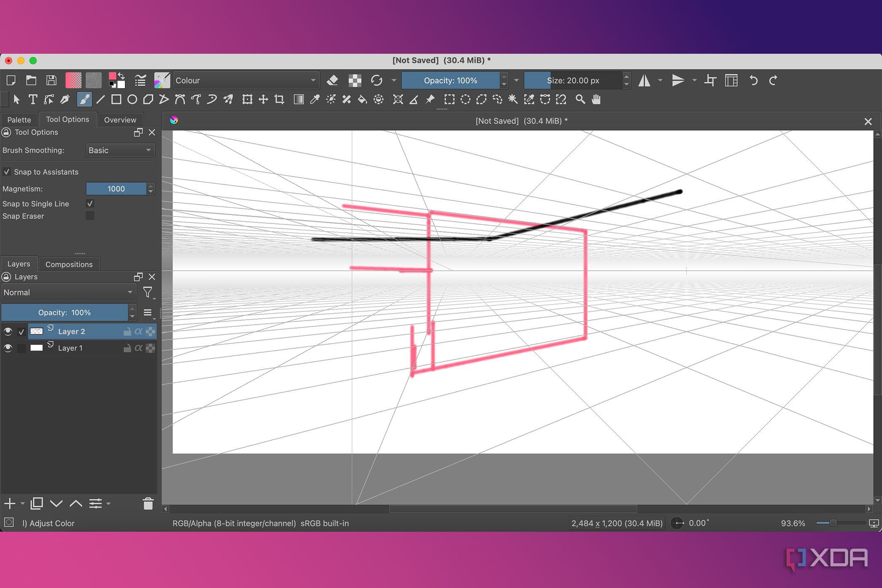The image size is (882, 588).
Task: Open the Normal blending mode dropdown
Action: (68, 292)
